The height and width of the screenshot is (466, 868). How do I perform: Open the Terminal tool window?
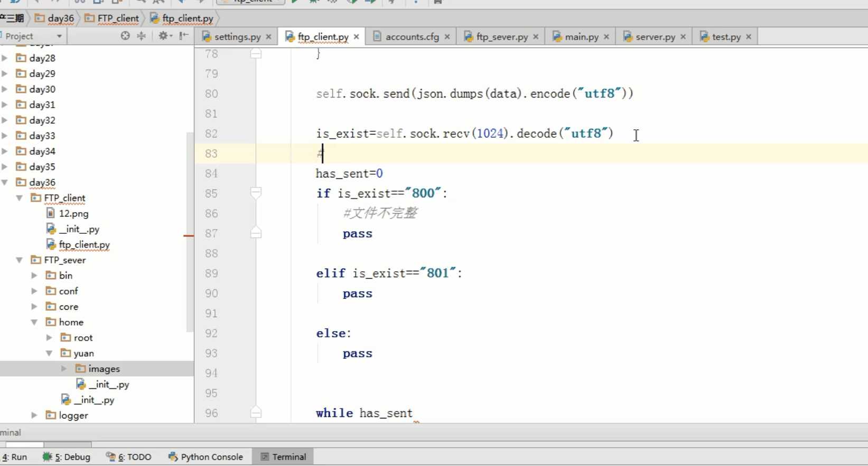click(283, 457)
